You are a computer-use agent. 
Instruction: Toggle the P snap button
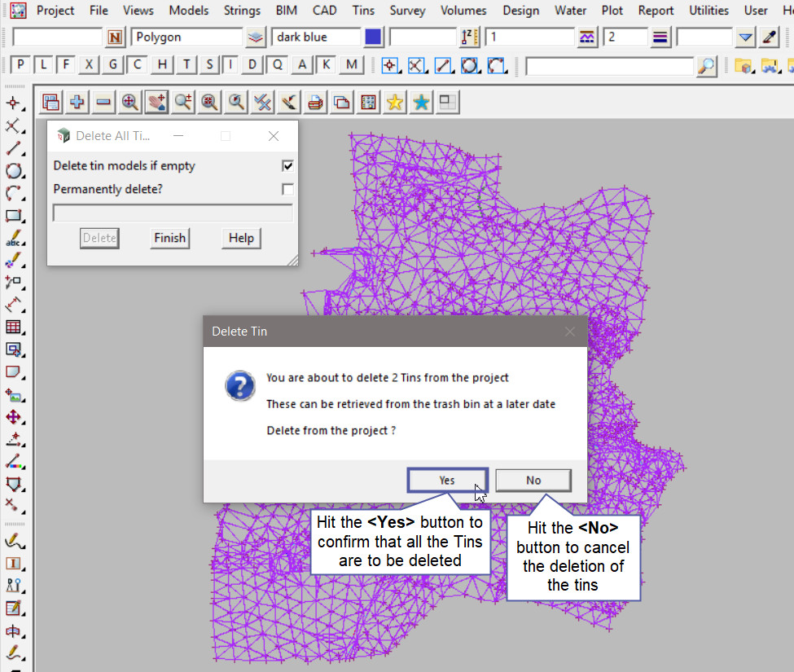point(20,64)
